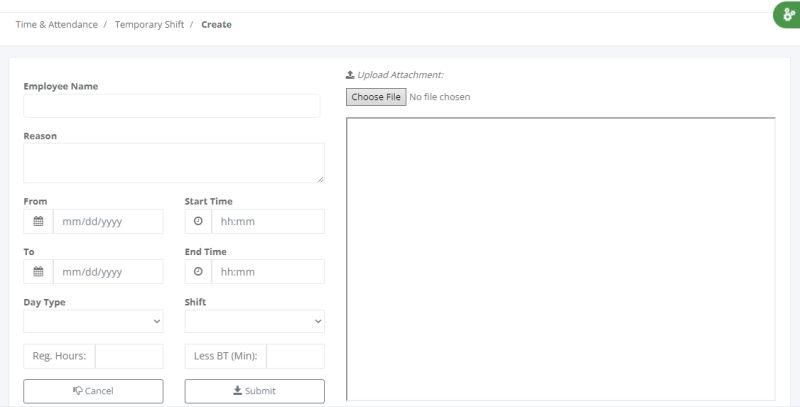Go to Time & Attendance breadcrumb
Image resolution: width=800 pixels, height=407 pixels.
(x=57, y=24)
